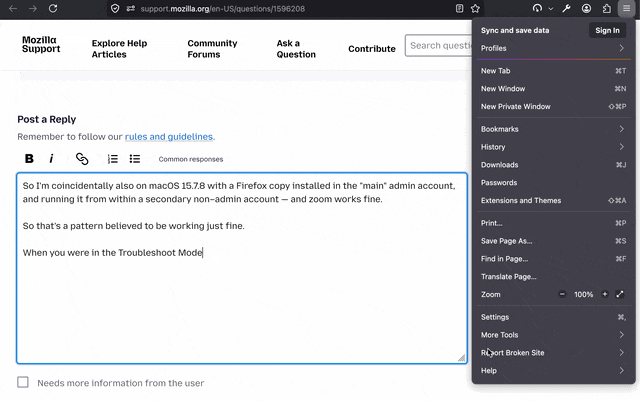Open tracking protection shield icon
The image size is (640, 401).
(115, 9)
